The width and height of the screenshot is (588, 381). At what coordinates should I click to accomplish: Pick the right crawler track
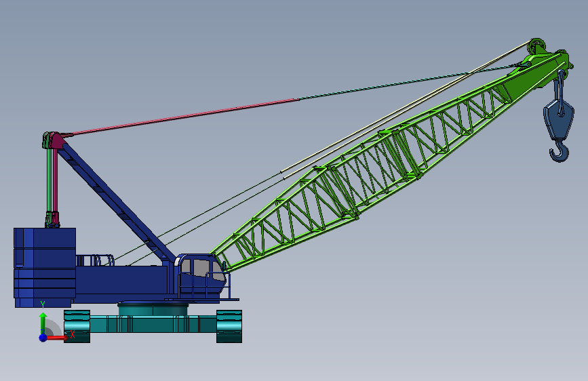[229, 326]
